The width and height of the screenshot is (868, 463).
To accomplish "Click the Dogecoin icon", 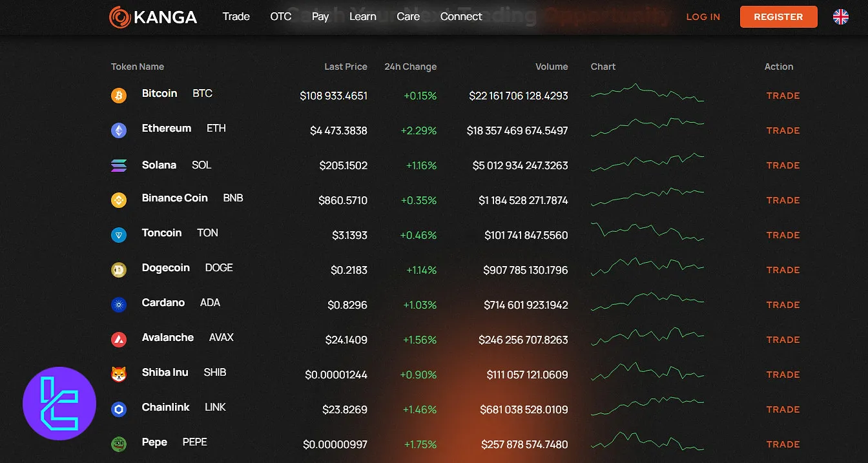I will click(x=119, y=270).
